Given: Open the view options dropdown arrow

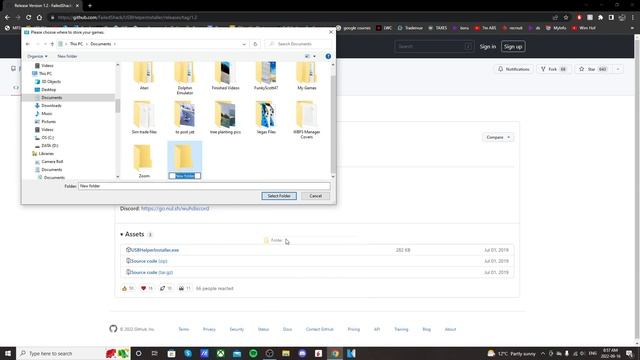Looking at the screenshot, I should (x=314, y=56).
